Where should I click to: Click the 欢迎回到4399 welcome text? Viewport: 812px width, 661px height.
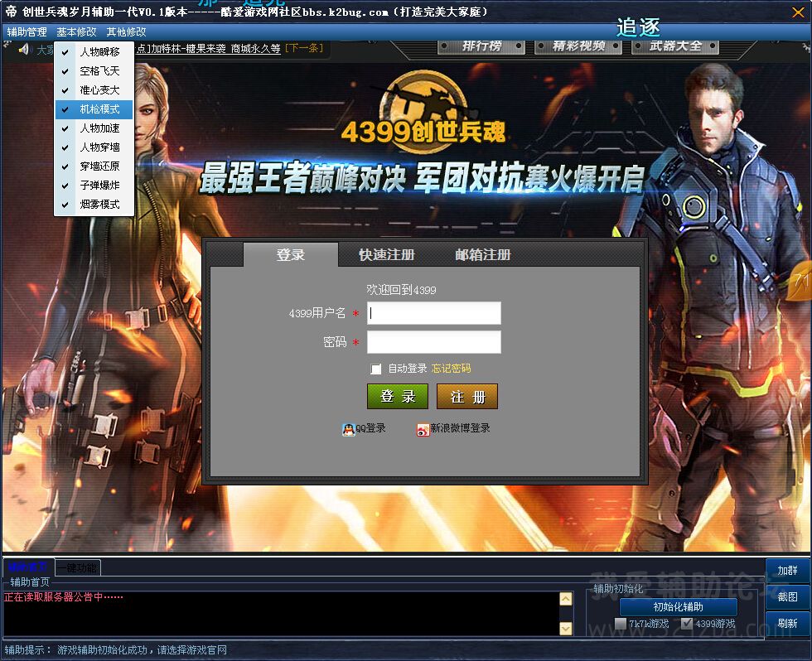(x=401, y=290)
